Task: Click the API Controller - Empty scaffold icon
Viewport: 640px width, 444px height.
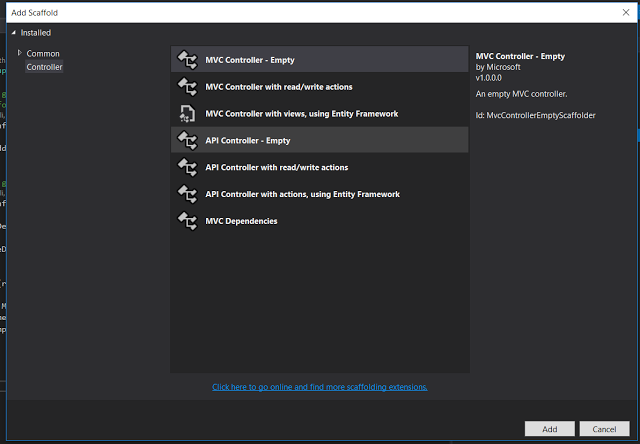Action: point(187,140)
